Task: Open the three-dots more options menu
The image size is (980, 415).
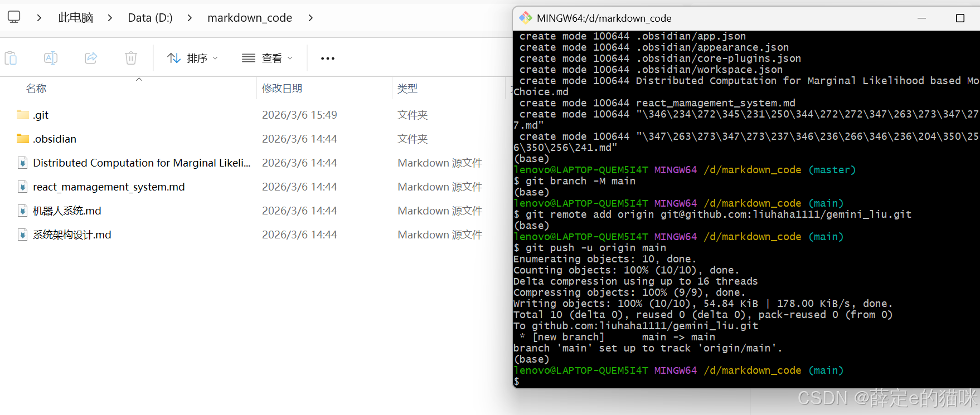Action: pyautogui.click(x=328, y=58)
